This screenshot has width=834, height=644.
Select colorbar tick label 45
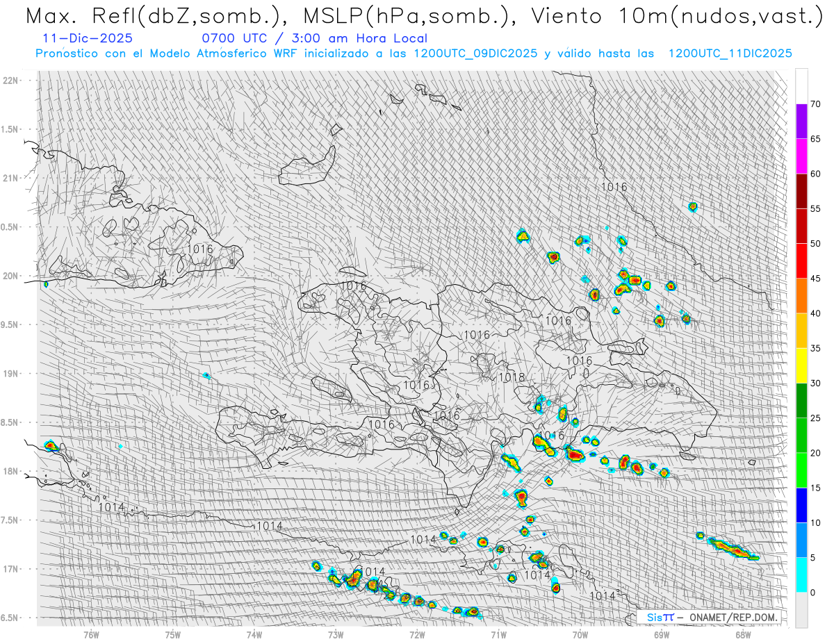coord(816,279)
